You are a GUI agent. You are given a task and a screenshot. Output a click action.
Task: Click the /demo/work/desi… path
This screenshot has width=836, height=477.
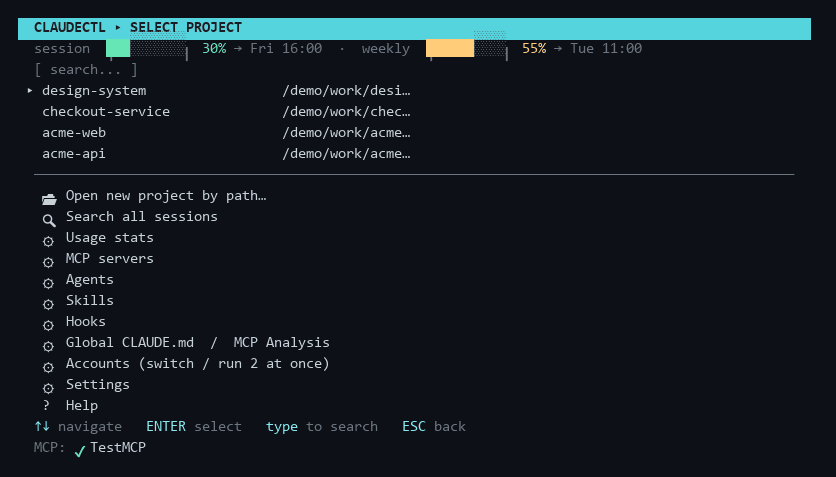coord(347,91)
